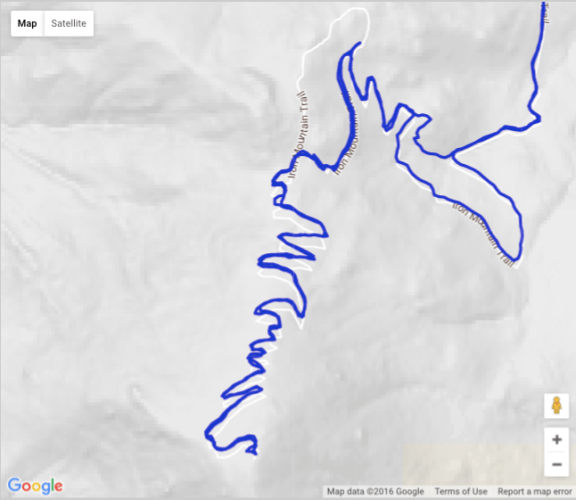This screenshot has height=500, width=576.
Task: Click the blue route's sharp eastern switchback point
Action: pos(326,235)
